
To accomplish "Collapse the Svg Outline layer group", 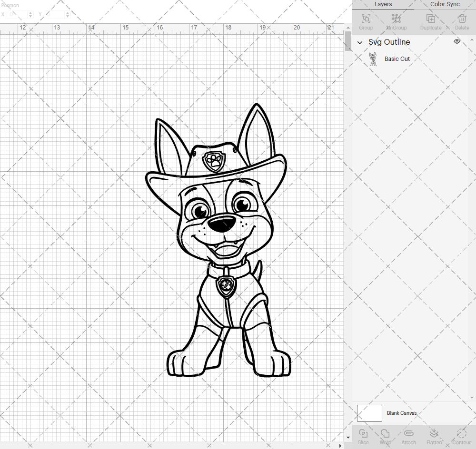I will (x=360, y=42).
